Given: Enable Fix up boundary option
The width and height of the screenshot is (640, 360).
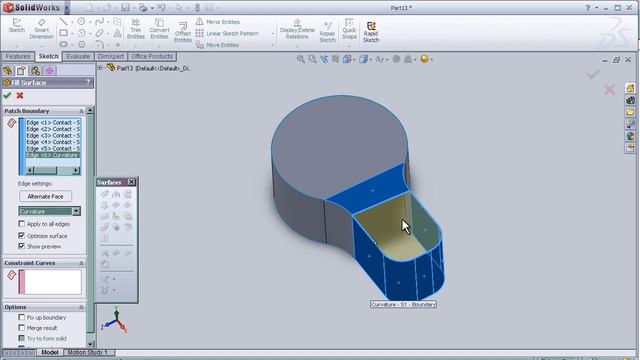Looking at the screenshot, I should [x=22, y=317].
